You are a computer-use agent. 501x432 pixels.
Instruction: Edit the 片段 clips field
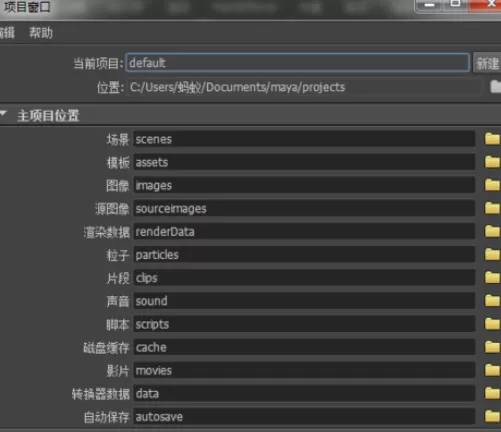304,278
